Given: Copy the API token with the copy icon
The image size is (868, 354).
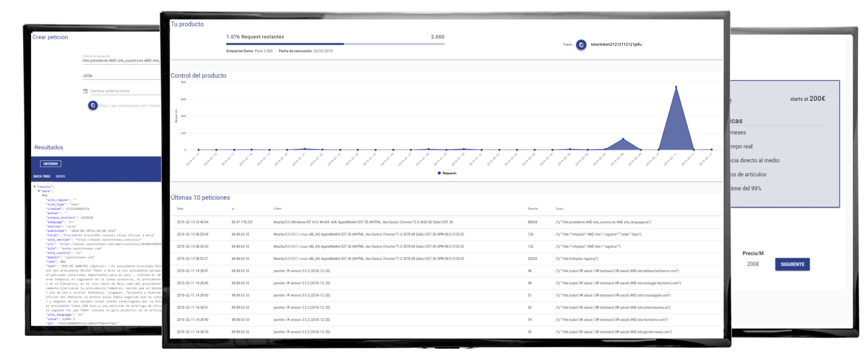Looking at the screenshot, I should (581, 45).
